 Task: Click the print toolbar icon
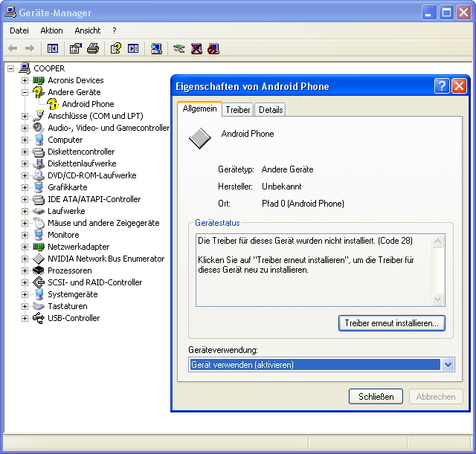pos(93,48)
